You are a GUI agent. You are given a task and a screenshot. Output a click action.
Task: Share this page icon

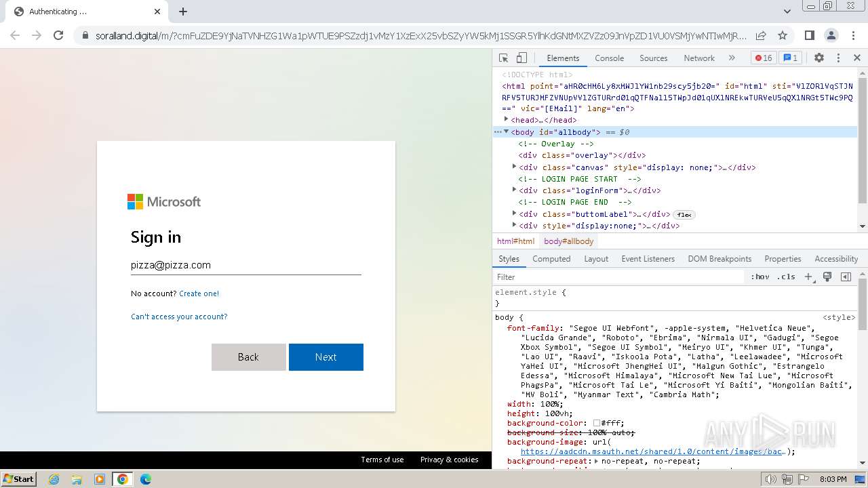[761, 35]
